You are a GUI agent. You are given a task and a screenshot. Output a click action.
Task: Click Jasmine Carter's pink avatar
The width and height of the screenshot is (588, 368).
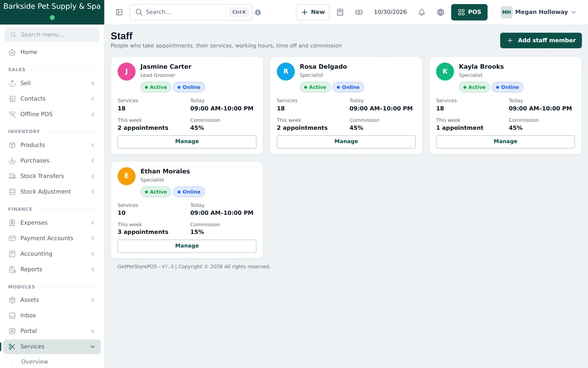[x=127, y=71]
